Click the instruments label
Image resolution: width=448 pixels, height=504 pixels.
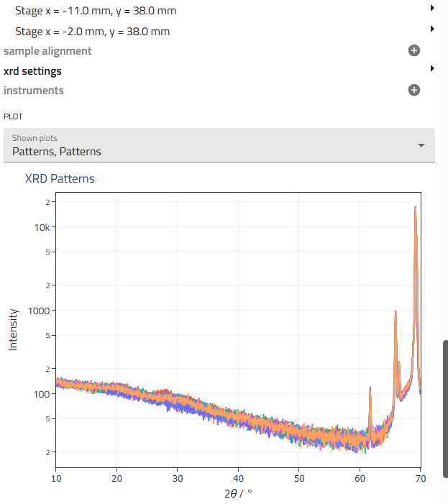pyautogui.click(x=34, y=91)
